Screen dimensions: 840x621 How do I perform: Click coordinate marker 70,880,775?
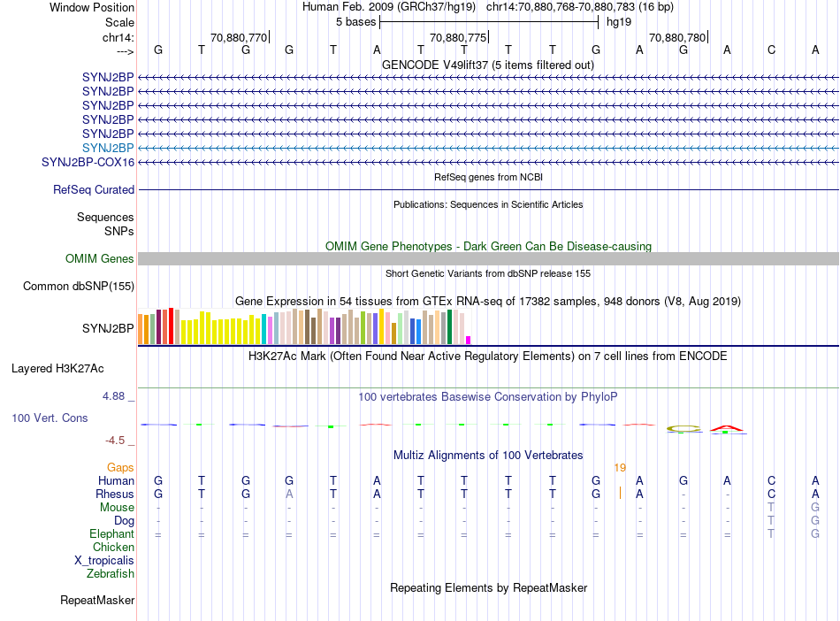[458, 37]
